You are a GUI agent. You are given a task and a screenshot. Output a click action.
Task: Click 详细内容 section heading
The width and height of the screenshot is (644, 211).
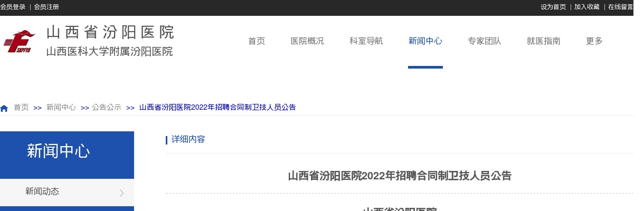pos(188,140)
